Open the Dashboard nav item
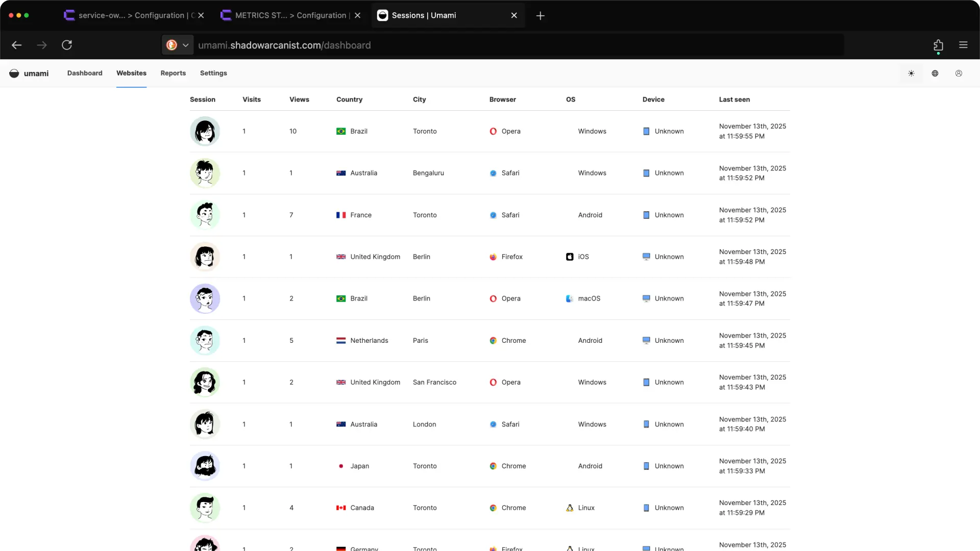The height and width of the screenshot is (551, 980). click(x=85, y=73)
